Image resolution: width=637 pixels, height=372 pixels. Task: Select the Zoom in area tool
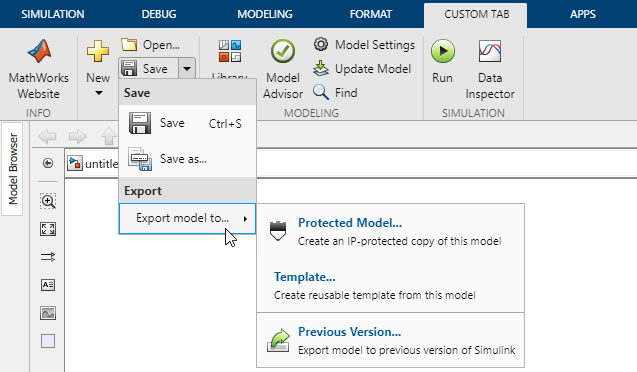[x=48, y=201]
